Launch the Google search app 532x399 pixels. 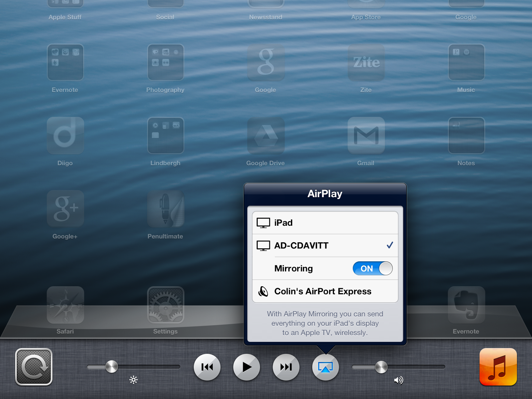point(266,62)
